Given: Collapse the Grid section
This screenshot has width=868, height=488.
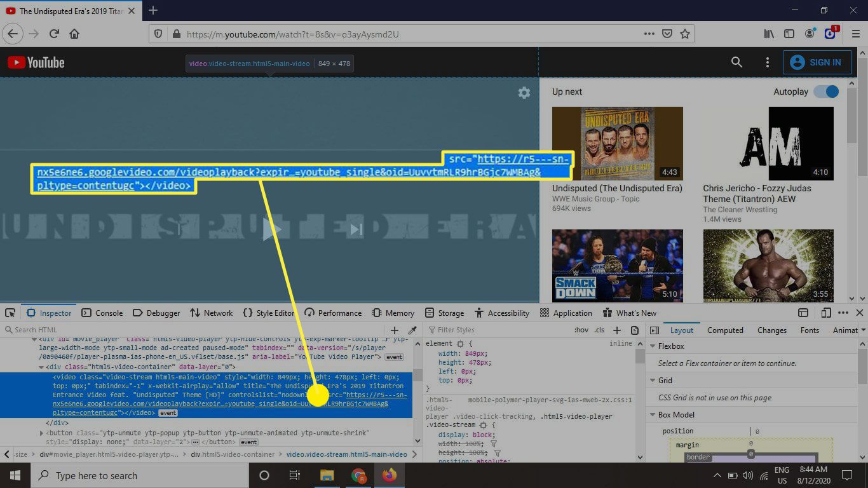Looking at the screenshot, I should [653, 381].
